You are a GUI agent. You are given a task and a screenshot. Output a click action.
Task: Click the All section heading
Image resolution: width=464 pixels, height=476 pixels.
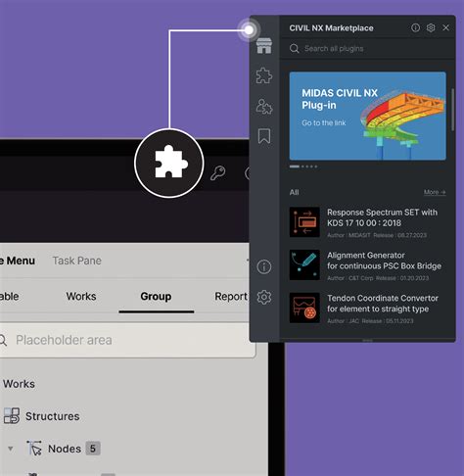click(294, 192)
